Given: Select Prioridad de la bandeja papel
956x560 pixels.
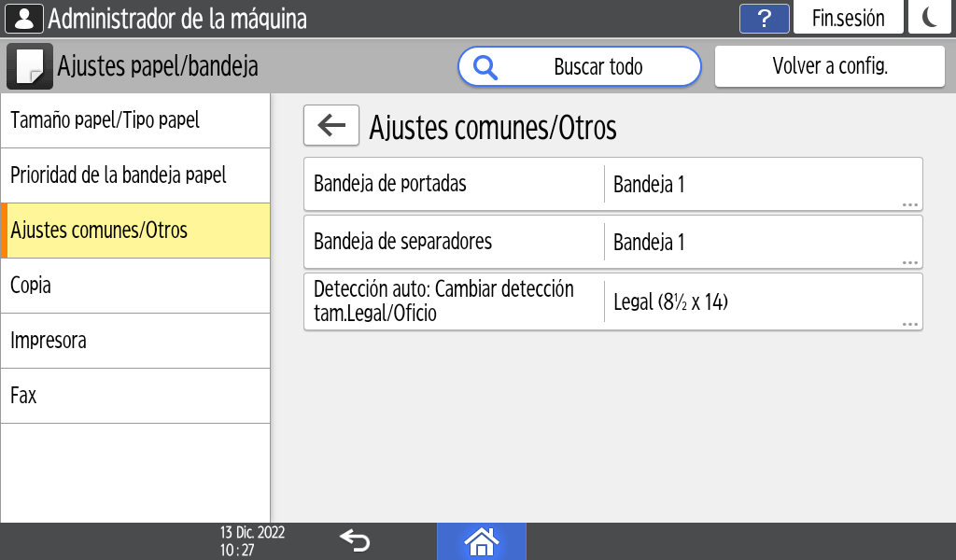Looking at the screenshot, I should [x=135, y=175].
